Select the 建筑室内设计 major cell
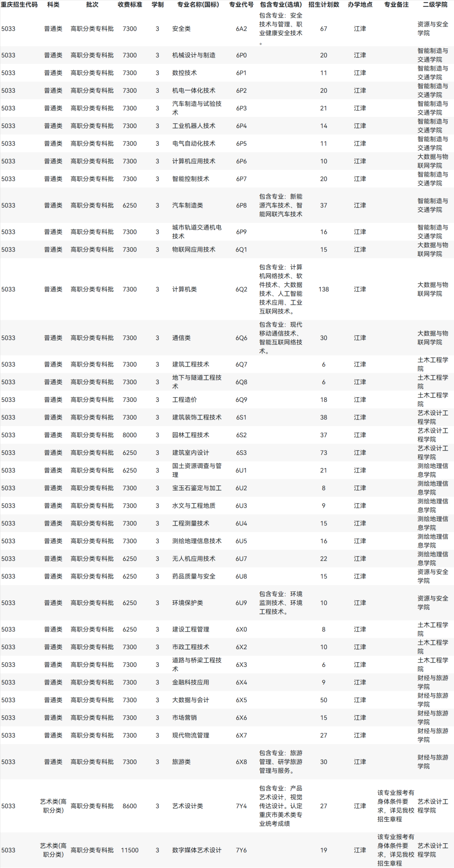This screenshot has height=868, width=454. click(191, 453)
